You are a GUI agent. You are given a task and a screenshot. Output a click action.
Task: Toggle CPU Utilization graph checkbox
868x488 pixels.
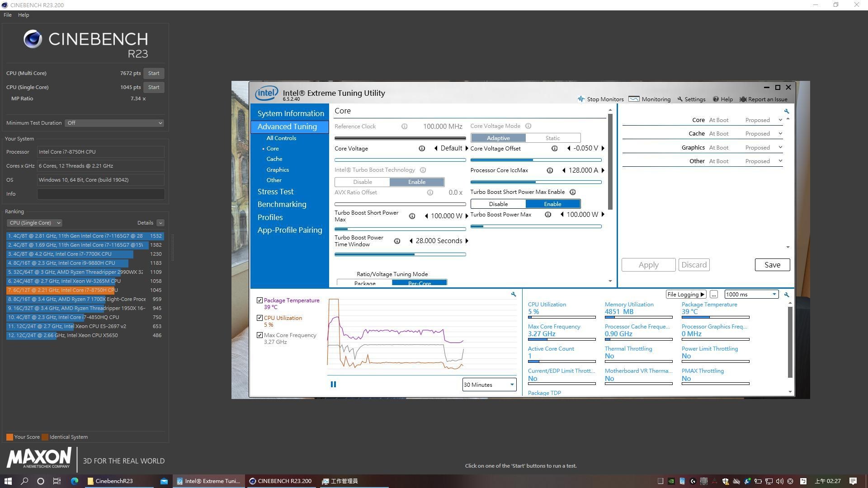[259, 318]
